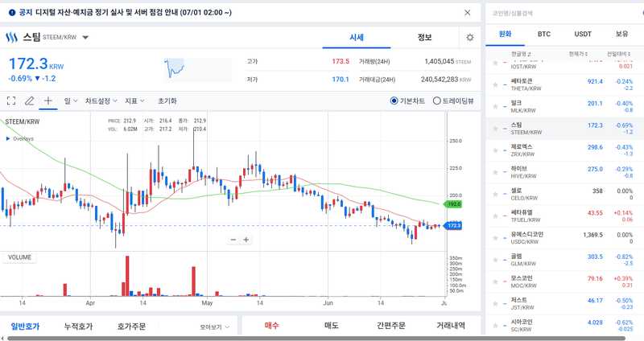The width and height of the screenshot is (644, 341).
Task: Select the pencil drawing tool
Action: 29,101
